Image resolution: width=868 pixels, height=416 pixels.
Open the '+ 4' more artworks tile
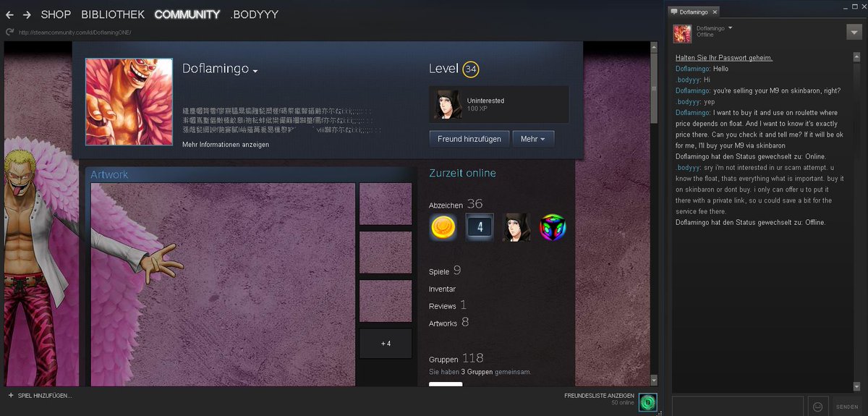click(x=386, y=344)
